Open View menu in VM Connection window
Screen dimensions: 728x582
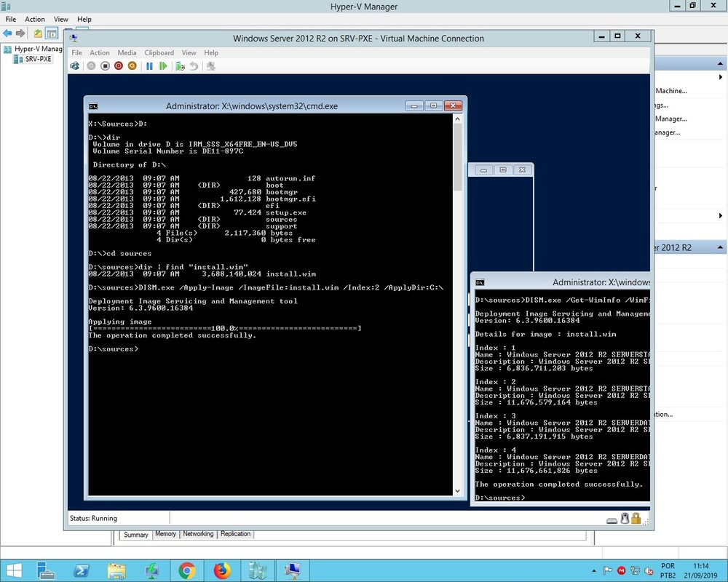point(189,52)
